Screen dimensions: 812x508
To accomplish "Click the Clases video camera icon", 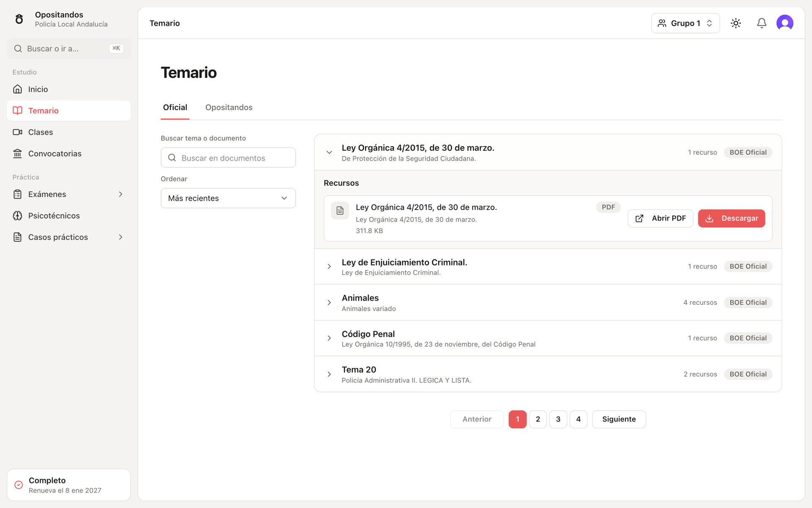I will click(x=17, y=132).
